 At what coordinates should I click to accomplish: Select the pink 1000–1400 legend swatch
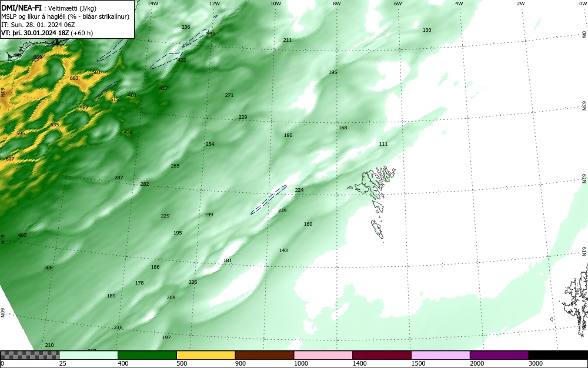pyautogui.click(x=323, y=355)
